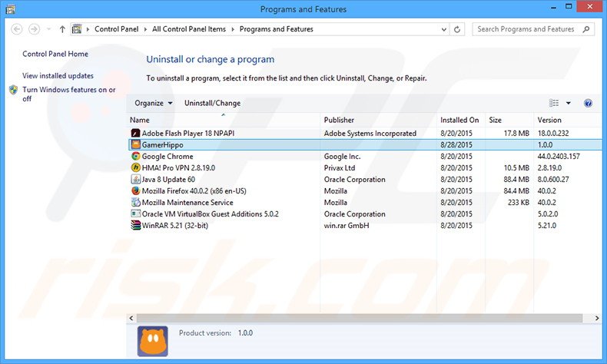607x364 pixels.
Task: Click the Oracle VM VirtualBox Guest Additions icon
Action: [135, 214]
